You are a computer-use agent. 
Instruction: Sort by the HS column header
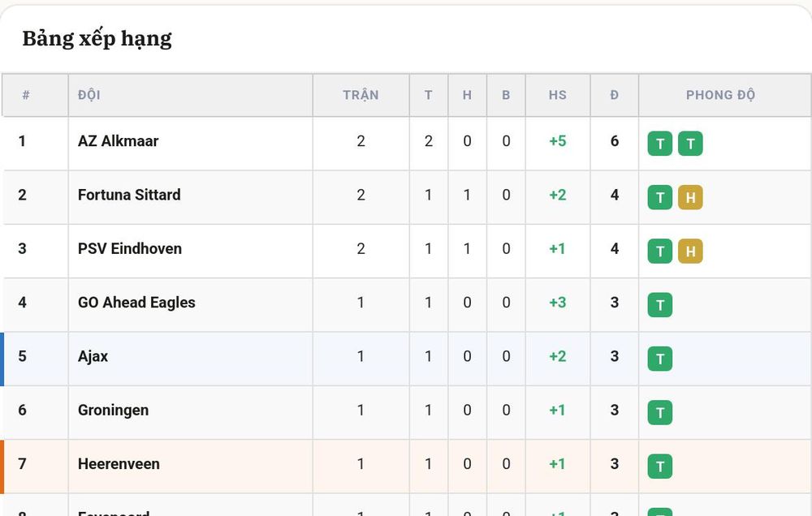tap(558, 95)
